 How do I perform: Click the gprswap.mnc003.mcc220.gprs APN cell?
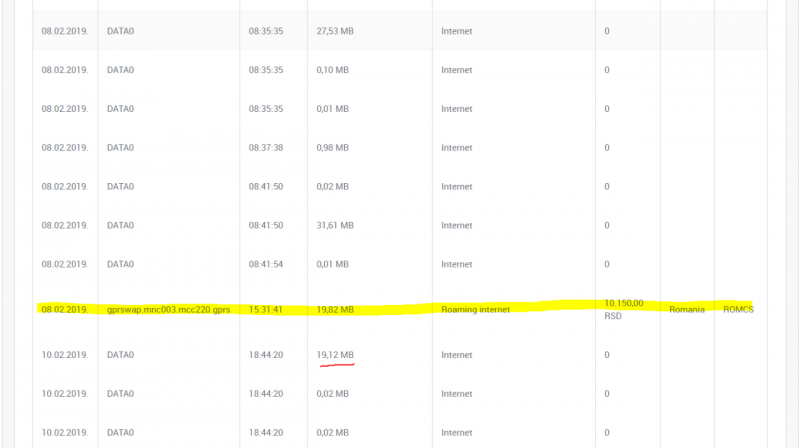(x=168, y=310)
